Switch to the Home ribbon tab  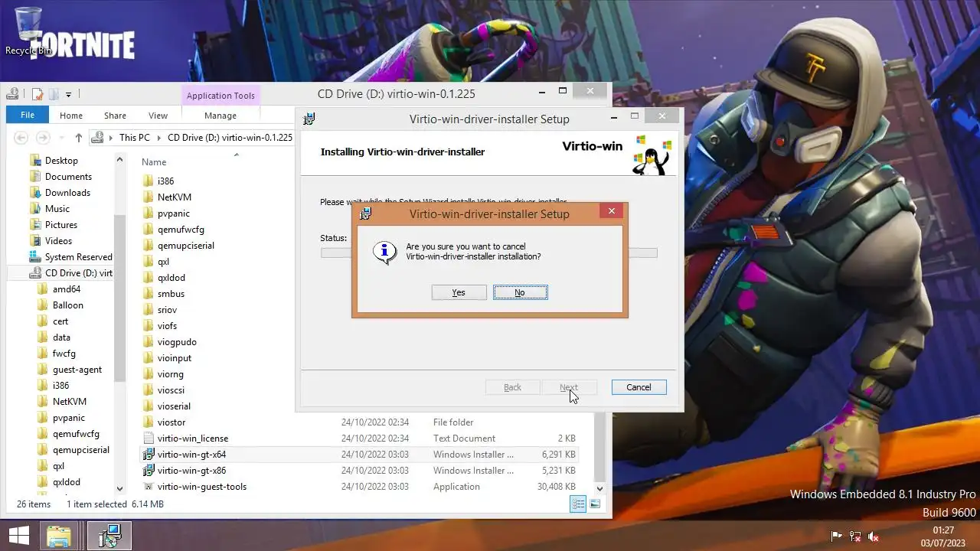(71, 116)
